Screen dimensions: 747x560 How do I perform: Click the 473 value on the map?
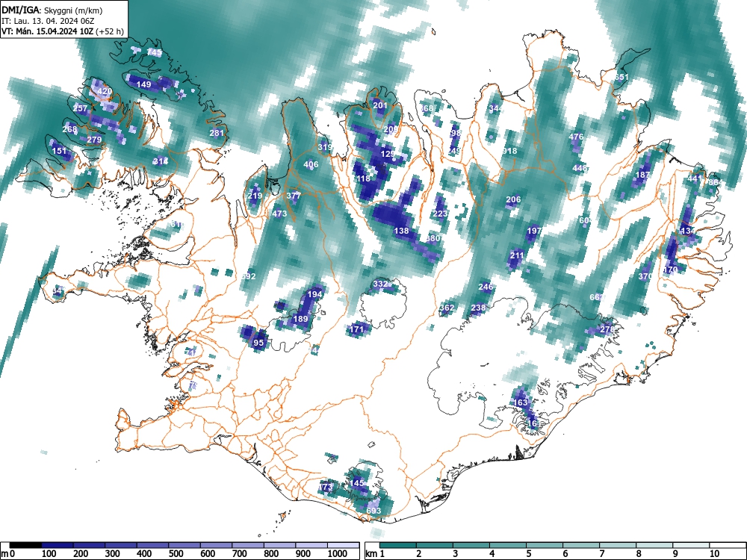click(x=279, y=214)
